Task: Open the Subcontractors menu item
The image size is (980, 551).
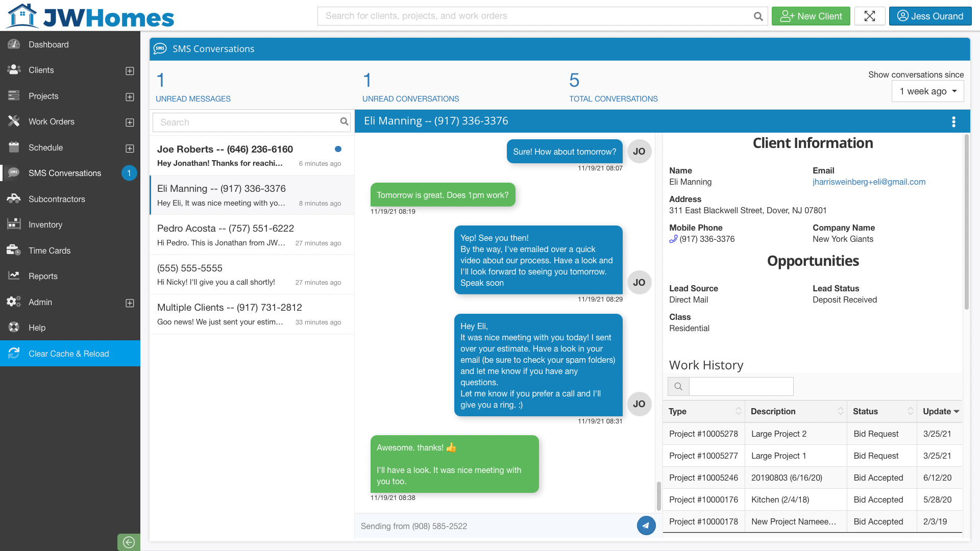Action: tap(57, 199)
